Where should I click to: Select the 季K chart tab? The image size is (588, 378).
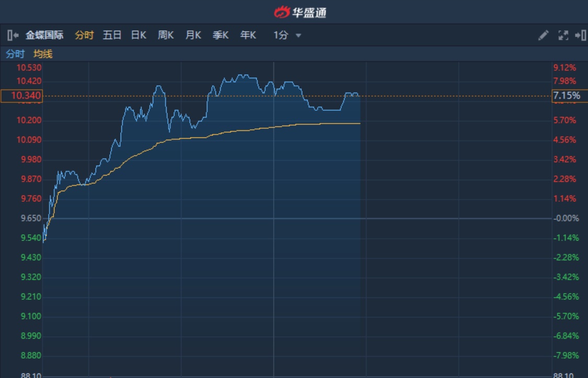point(221,36)
